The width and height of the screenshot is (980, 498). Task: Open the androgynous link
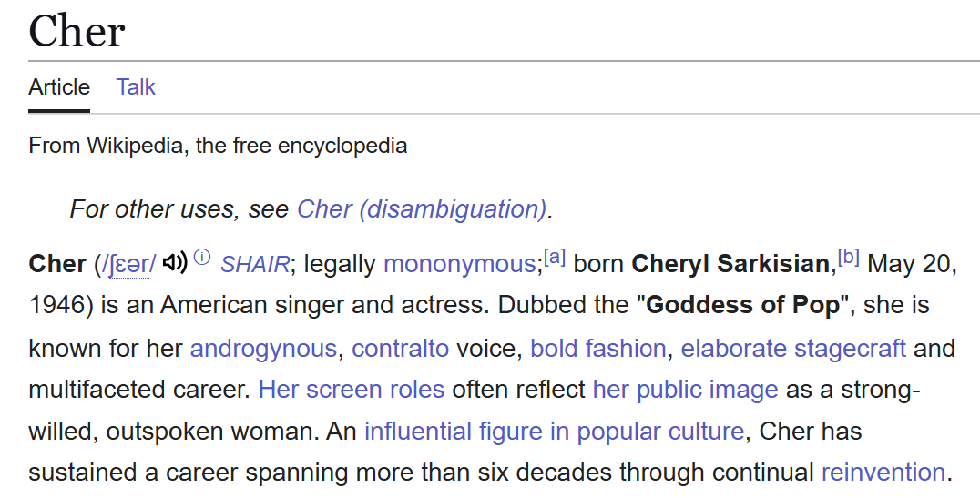[263, 348]
